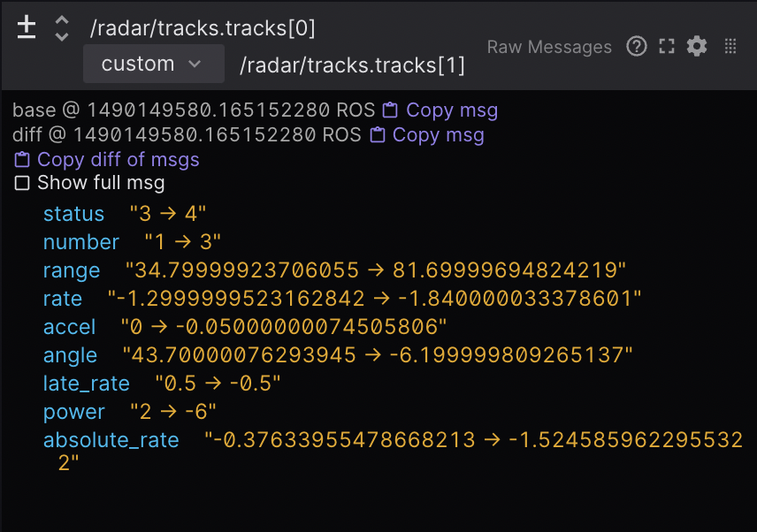Click Copy msg next to the diff timestamp
This screenshot has width=757, height=532.
coord(439,135)
